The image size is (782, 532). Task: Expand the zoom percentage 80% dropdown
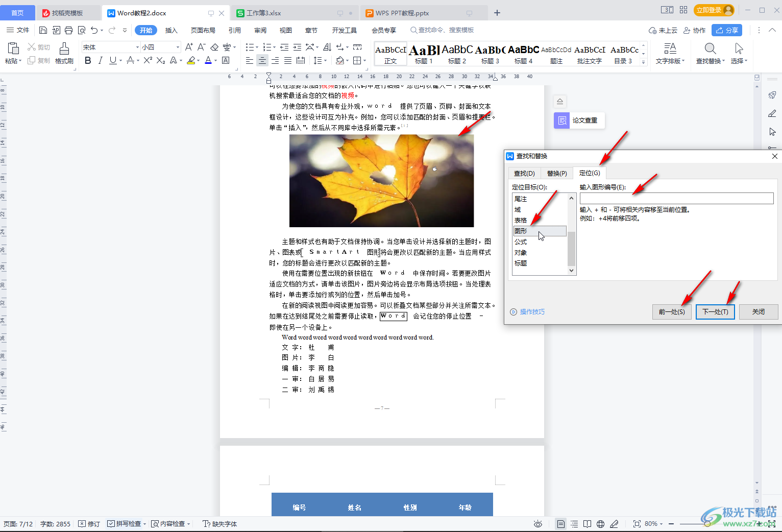(x=654, y=524)
